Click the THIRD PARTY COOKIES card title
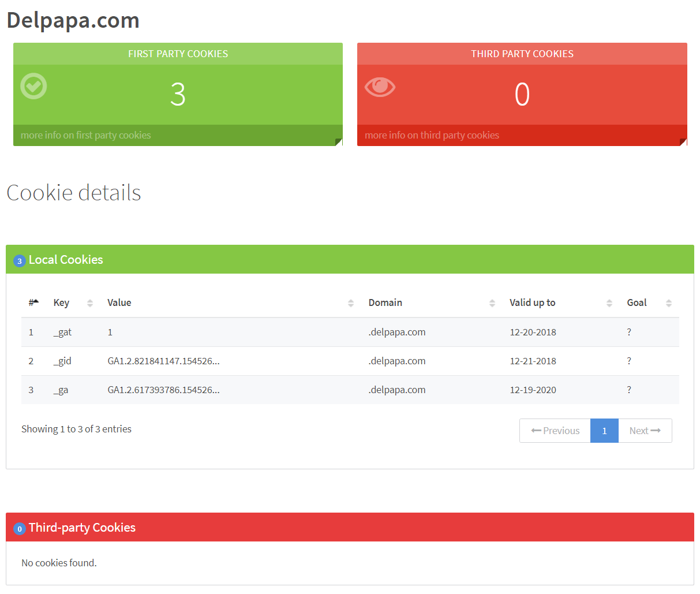The width and height of the screenshot is (700, 594). (522, 54)
